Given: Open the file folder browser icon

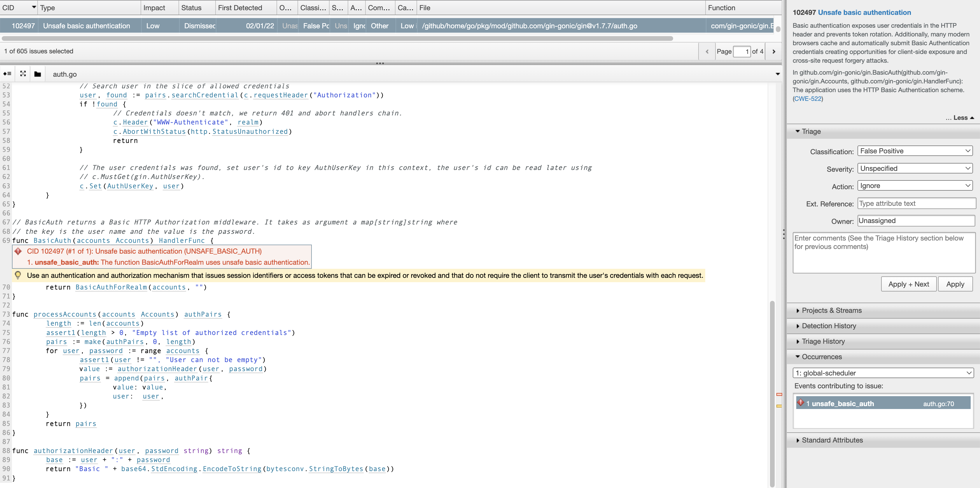Looking at the screenshot, I should [x=37, y=73].
